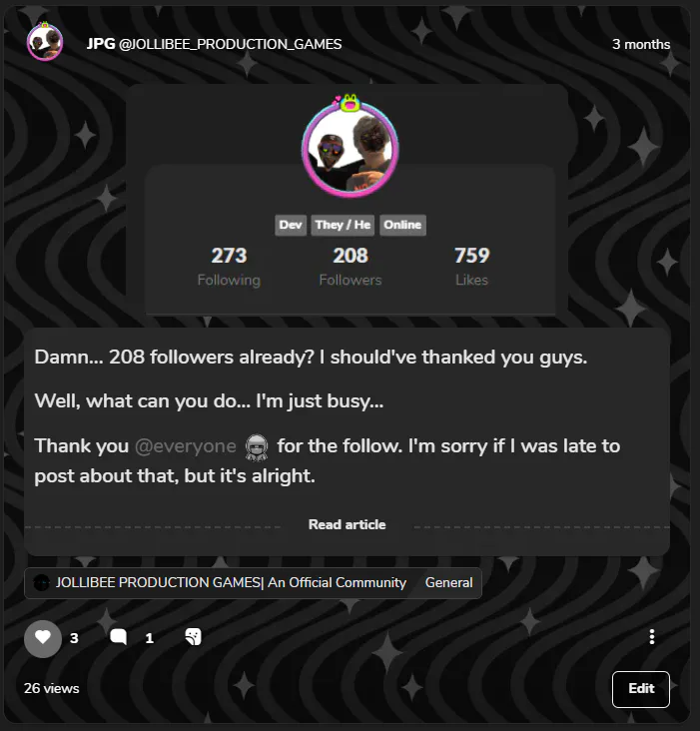
Task: Click the large profile picture in the card
Action: click(x=350, y=149)
